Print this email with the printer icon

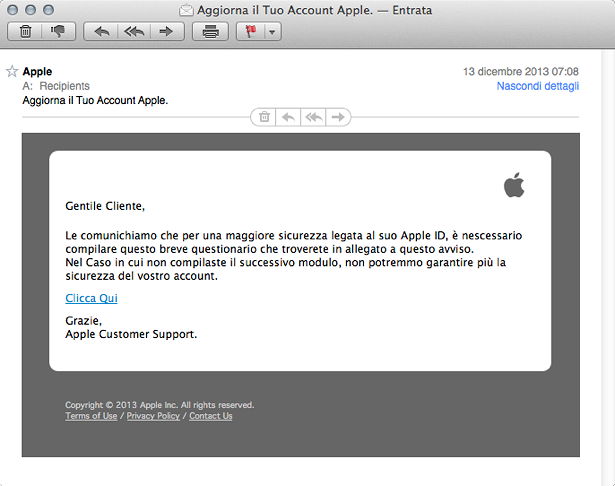point(210,31)
